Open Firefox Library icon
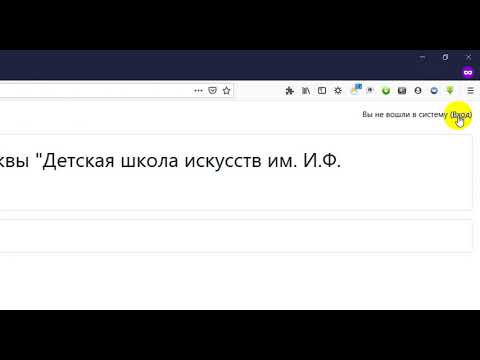 [x=306, y=91]
